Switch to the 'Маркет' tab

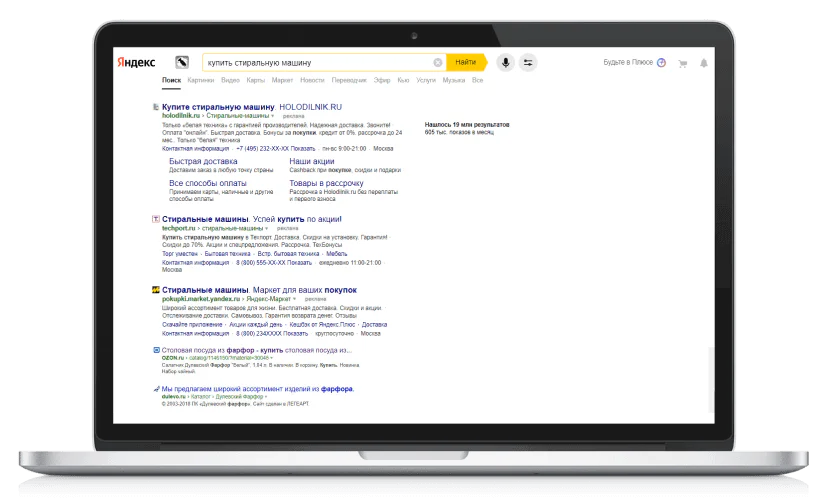pyautogui.click(x=282, y=80)
